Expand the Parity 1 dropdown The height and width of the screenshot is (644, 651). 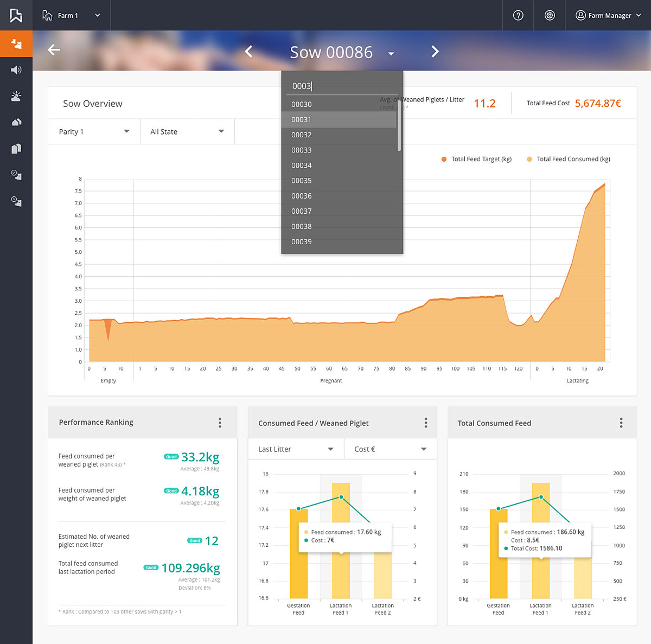94,131
